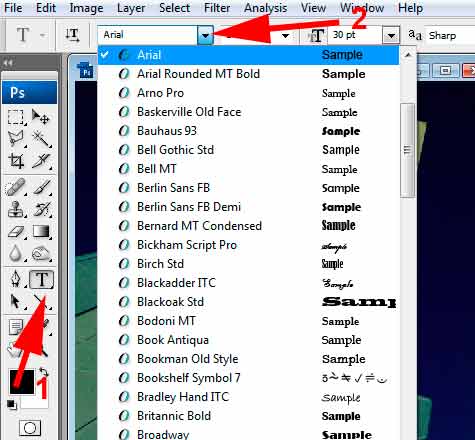
Task: Select the Pen tool
Action: pyautogui.click(x=16, y=279)
